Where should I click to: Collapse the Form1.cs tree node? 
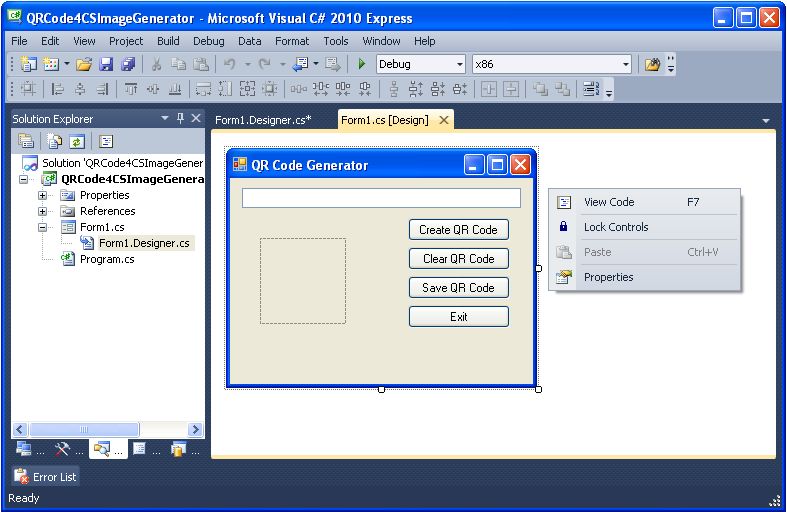click(43, 227)
